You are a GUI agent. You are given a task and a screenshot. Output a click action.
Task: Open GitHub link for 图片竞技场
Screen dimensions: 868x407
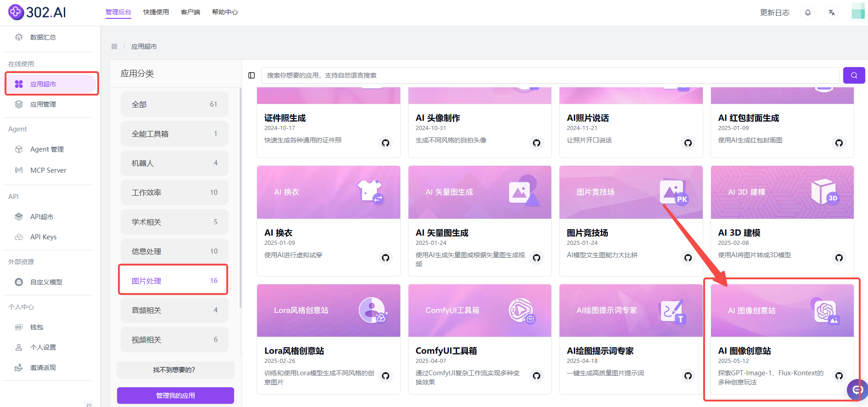click(688, 258)
